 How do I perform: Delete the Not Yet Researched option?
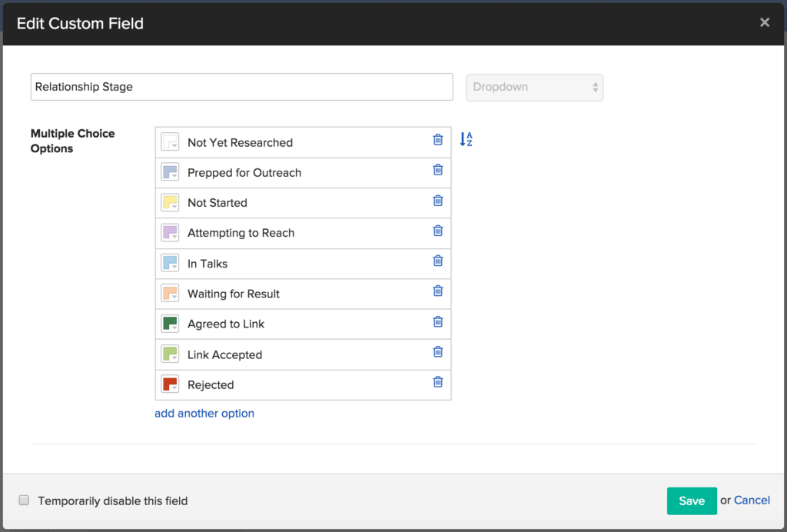point(438,140)
